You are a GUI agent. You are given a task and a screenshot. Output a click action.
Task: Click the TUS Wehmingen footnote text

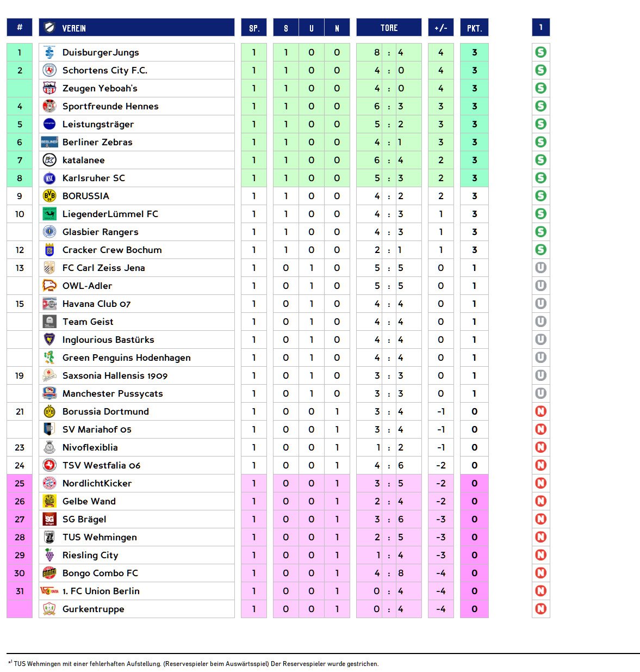194,664
